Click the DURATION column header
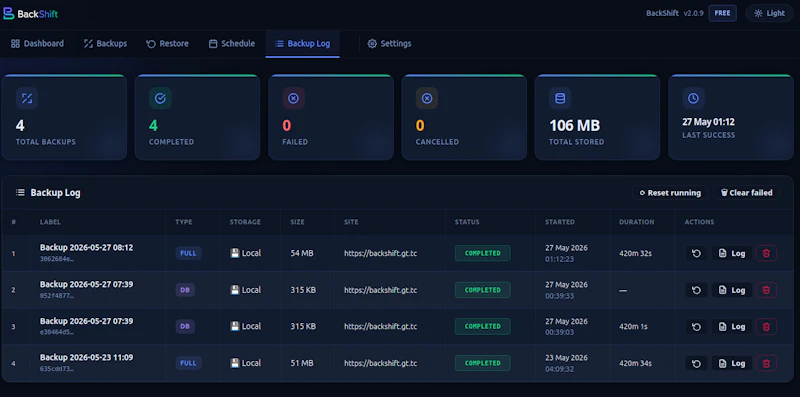The height and width of the screenshot is (397, 800). pyautogui.click(x=636, y=222)
